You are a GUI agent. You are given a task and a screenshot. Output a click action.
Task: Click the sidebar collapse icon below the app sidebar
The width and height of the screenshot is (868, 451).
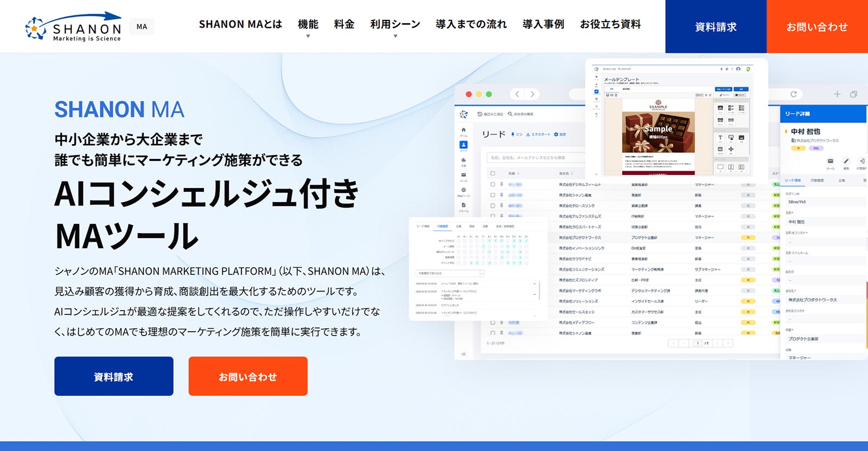(x=463, y=354)
